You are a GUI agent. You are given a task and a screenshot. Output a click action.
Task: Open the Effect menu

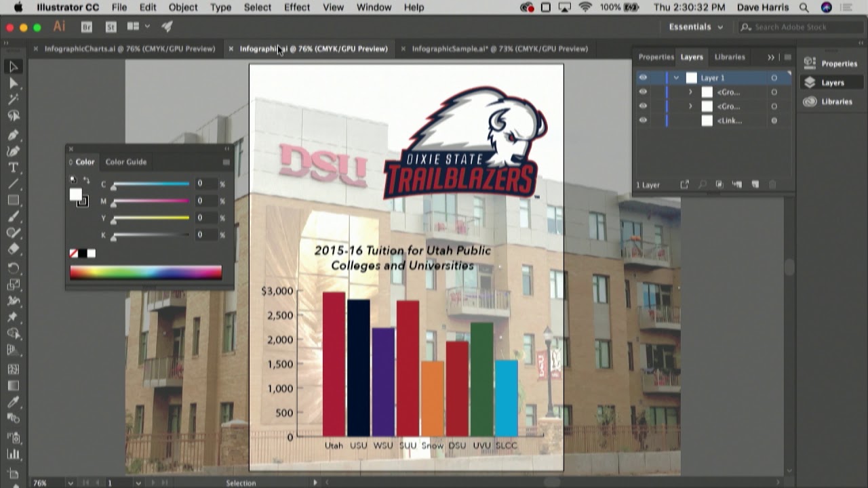coord(297,7)
